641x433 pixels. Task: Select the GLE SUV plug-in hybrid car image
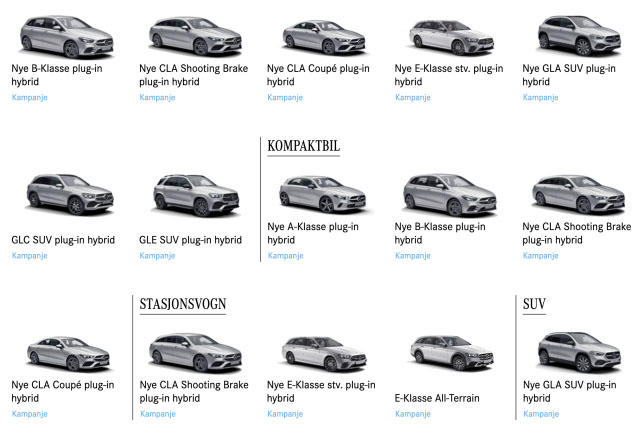coord(190,195)
